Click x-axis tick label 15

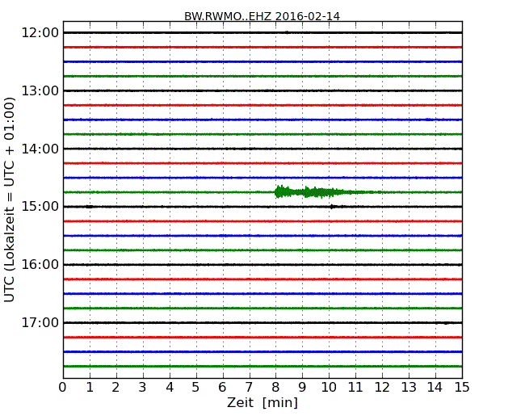462,388
